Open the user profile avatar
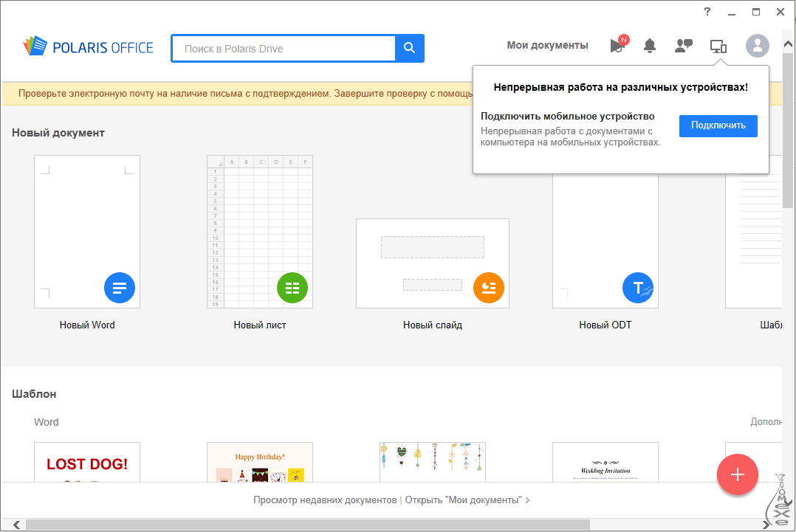 point(757,46)
